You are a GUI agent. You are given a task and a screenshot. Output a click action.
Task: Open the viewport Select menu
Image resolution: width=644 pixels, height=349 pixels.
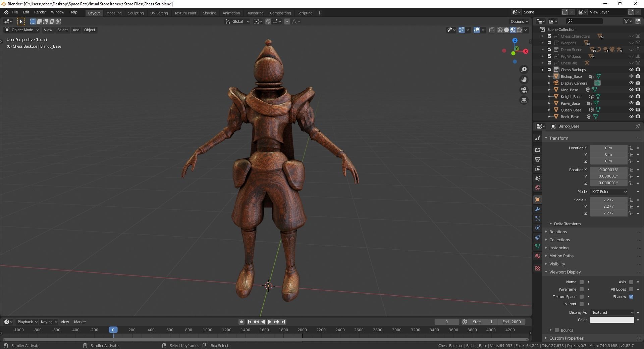62,30
